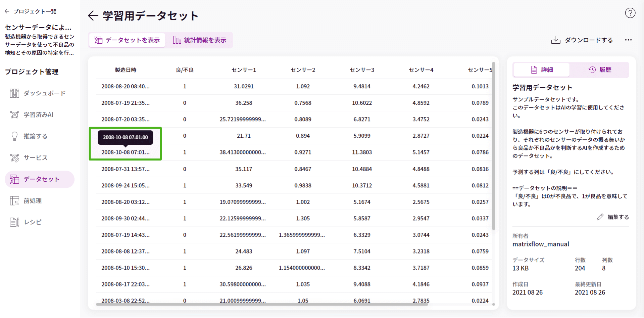Click the 製造日時 column header
Image resolution: width=644 pixels, height=318 pixels.
point(126,70)
